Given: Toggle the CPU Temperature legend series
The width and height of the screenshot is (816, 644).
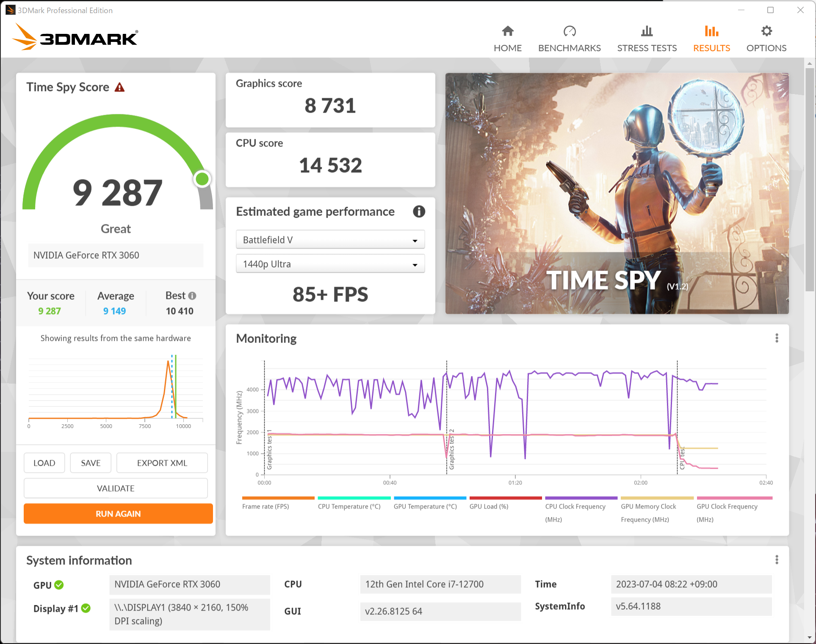Looking at the screenshot, I should 349,506.
